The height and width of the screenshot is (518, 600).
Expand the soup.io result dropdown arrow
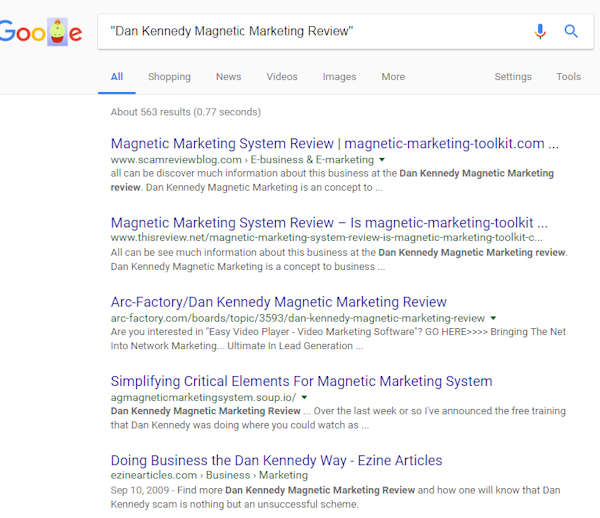click(x=304, y=397)
